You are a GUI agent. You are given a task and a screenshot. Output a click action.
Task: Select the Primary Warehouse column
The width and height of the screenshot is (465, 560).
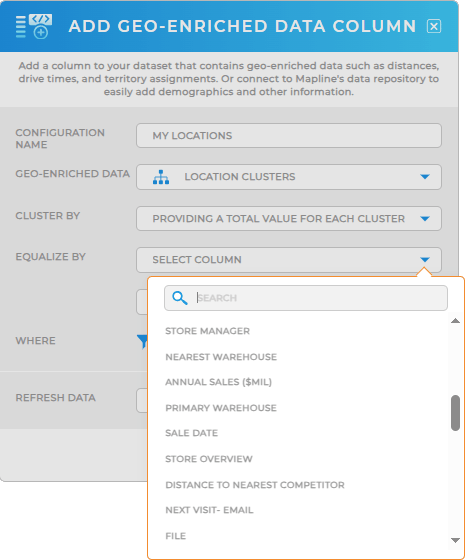(221, 408)
